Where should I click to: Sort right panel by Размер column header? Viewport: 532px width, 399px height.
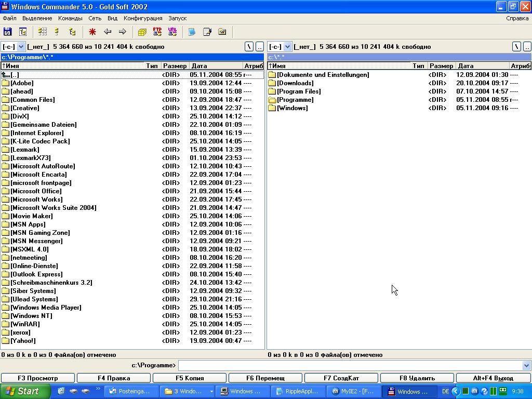pos(442,66)
